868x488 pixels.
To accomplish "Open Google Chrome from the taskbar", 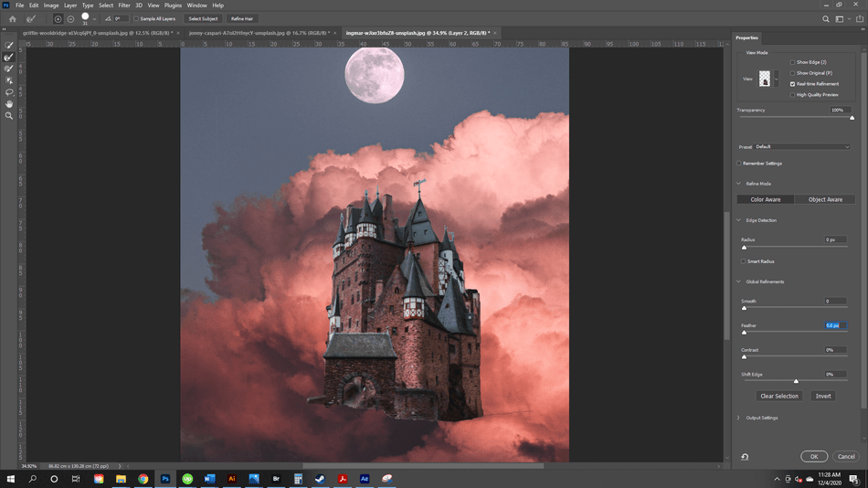I will click(143, 479).
